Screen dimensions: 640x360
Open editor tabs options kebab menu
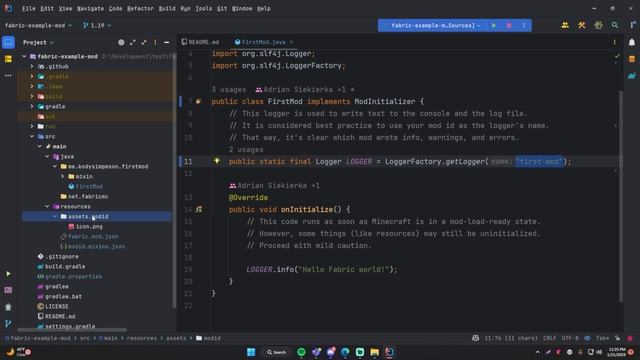pos(614,42)
